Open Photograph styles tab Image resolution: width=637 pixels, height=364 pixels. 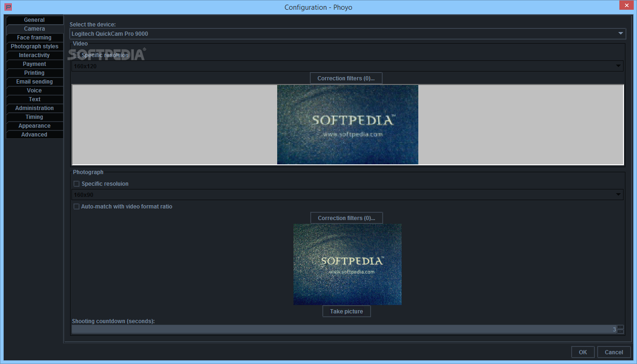34,46
